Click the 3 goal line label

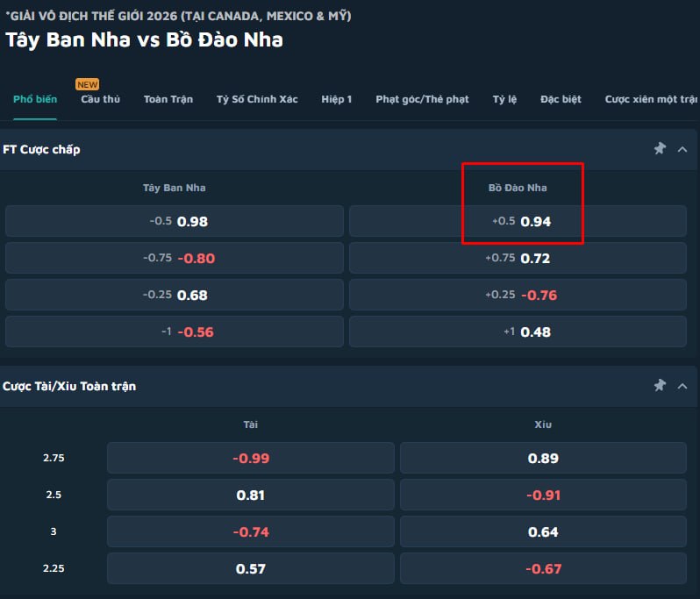[54, 531]
